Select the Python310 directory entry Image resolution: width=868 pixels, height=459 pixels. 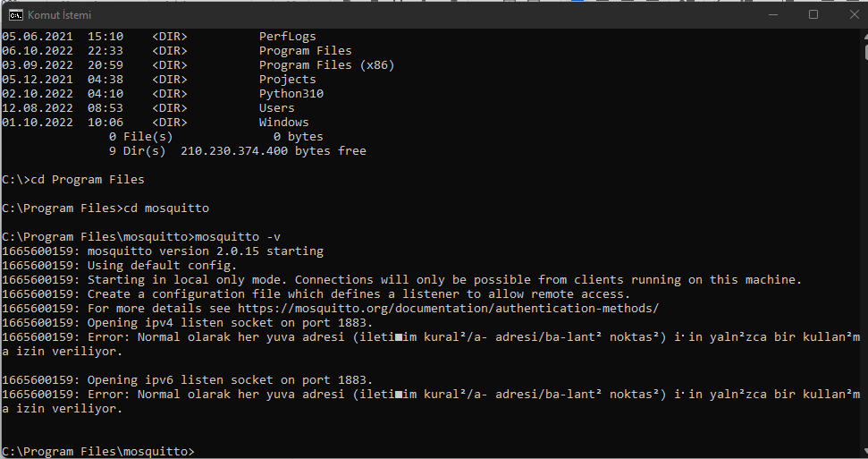click(291, 94)
